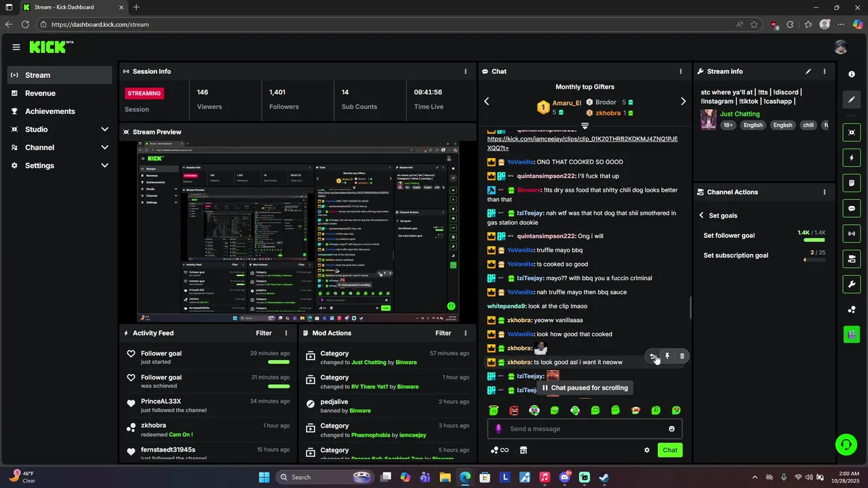Screen dimensions: 868x488
Task: Expand the Settings sidebar section
Action: coord(104,165)
